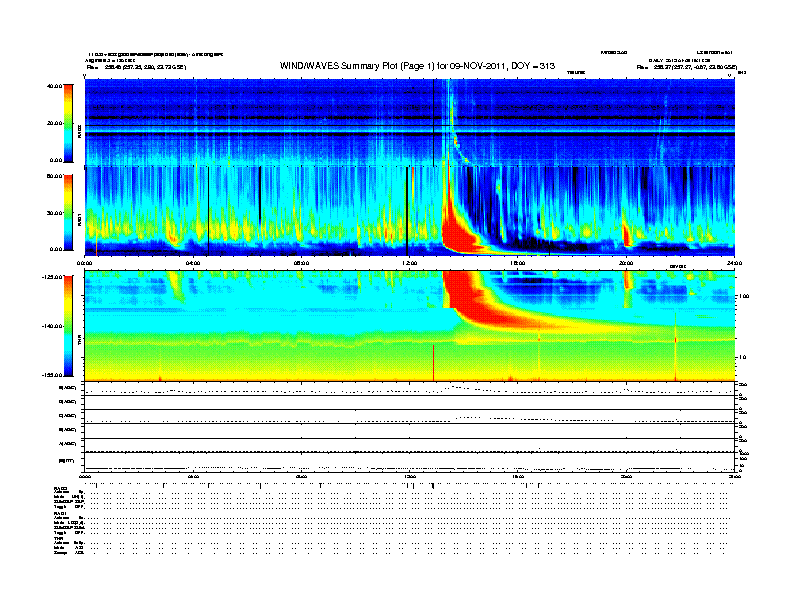This screenshot has height=612, width=792.
Task: Click the 100 label on TNR right axis
Action: 744,296
